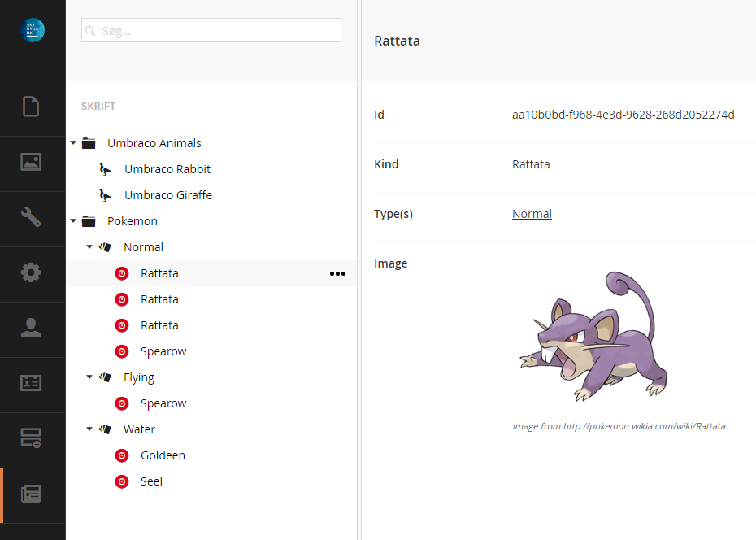Collapse the Pokemon tree node
This screenshot has width=756, height=540.
(x=73, y=221)
